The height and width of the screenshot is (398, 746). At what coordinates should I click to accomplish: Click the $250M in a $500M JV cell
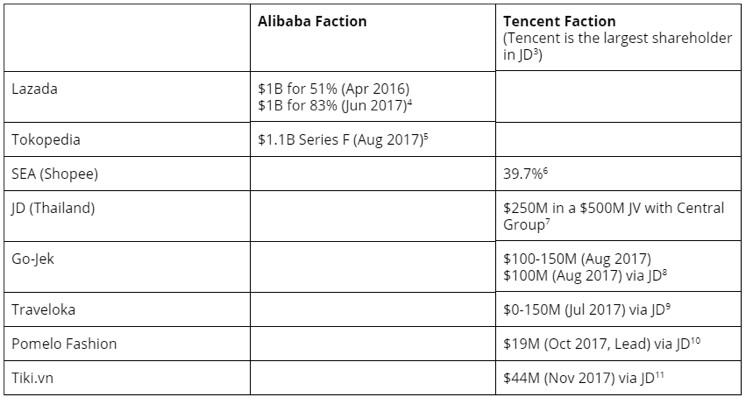pyautogui.click(x=618, y=216)
